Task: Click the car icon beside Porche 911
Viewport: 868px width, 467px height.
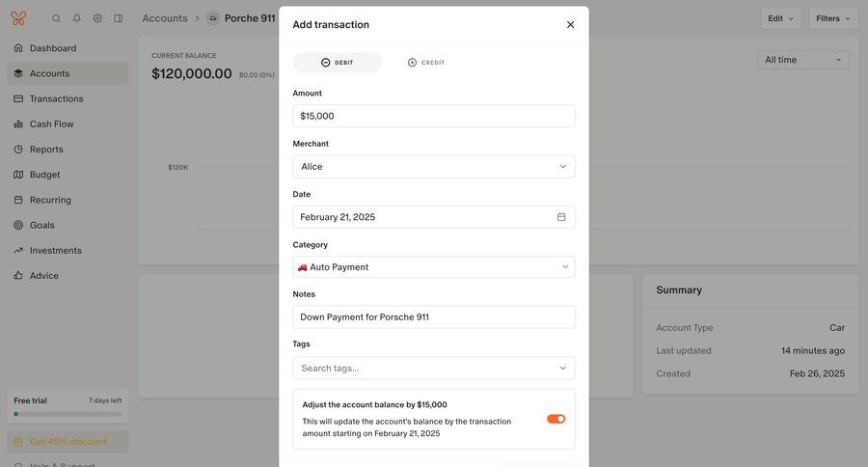Action: tap(212, 18)
